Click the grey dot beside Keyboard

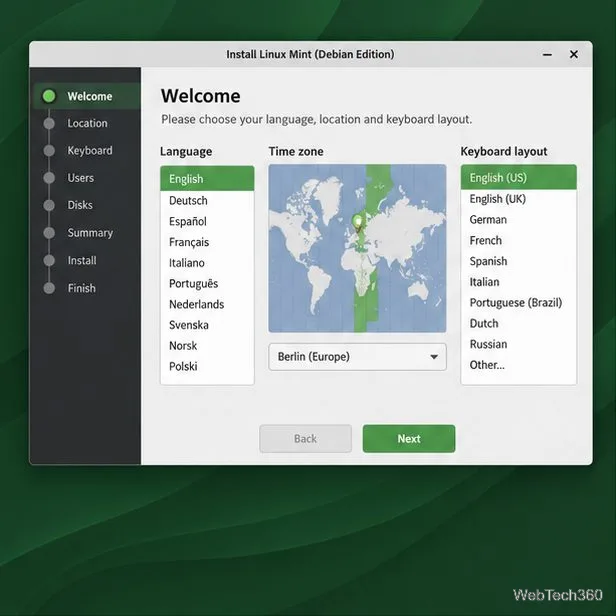pyautogui.click(x=49, y=150)
